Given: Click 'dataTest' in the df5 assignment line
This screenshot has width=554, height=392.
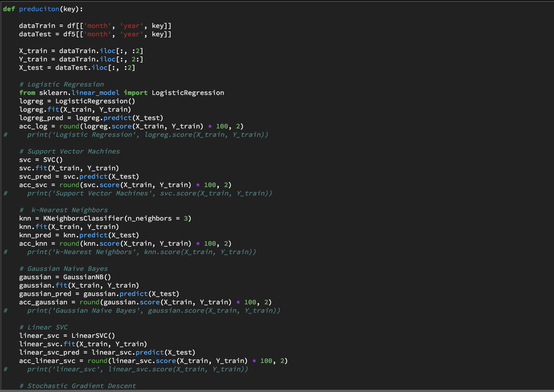Looking at the screenshot, I should pyautogui.click(x=35, y=34).
